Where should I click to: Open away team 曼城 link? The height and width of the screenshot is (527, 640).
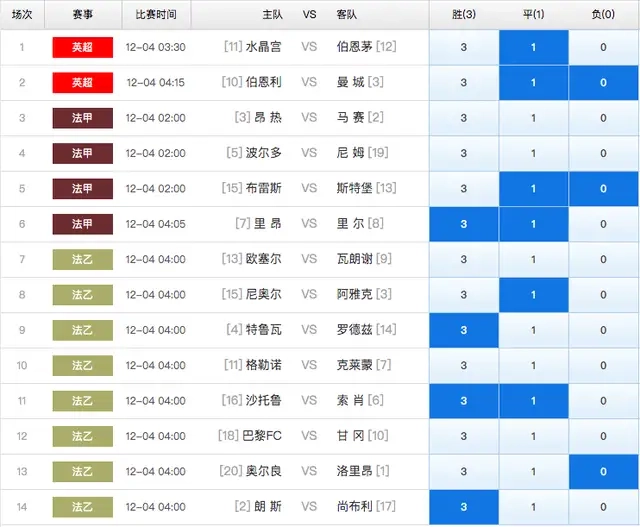coord(350,82)
